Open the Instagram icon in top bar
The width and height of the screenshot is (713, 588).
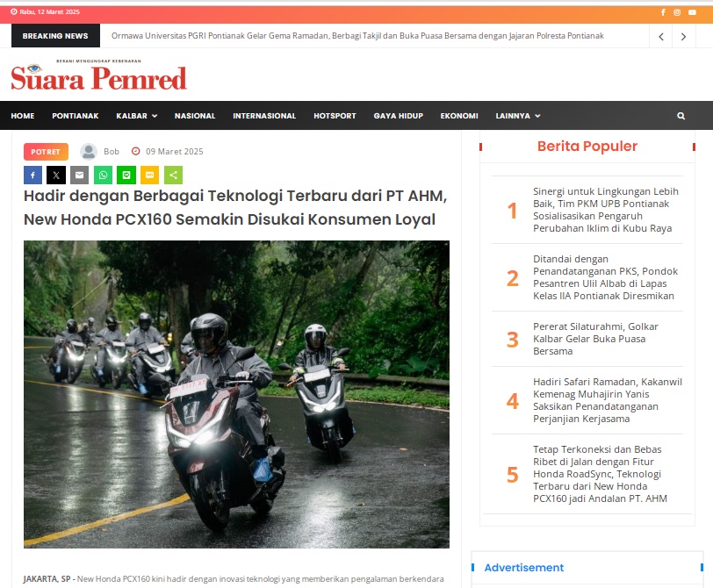677,12
